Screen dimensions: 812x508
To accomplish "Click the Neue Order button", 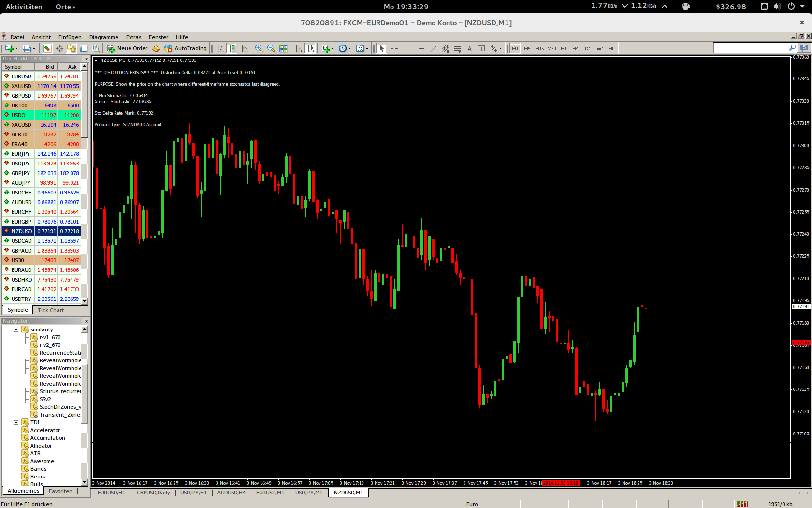I will (128, 48).
